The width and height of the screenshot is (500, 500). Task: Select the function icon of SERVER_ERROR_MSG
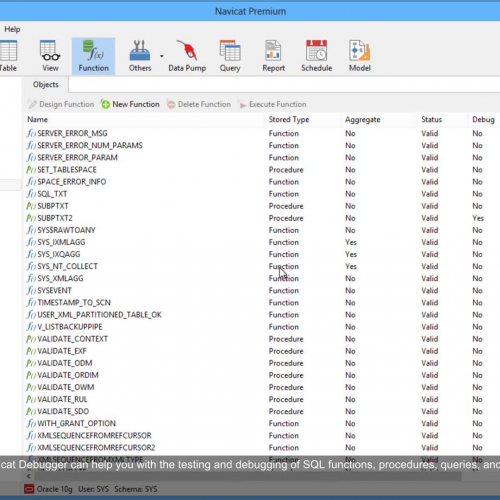pyautogui.click(x=31, y=133)
